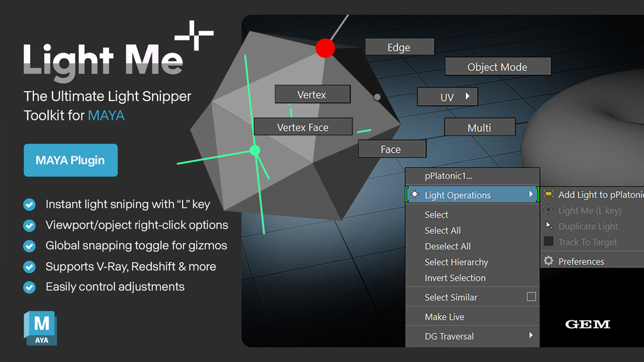Choose Select All in the context menu
This screenshot has width=644, height=362.
pos(443,230)
